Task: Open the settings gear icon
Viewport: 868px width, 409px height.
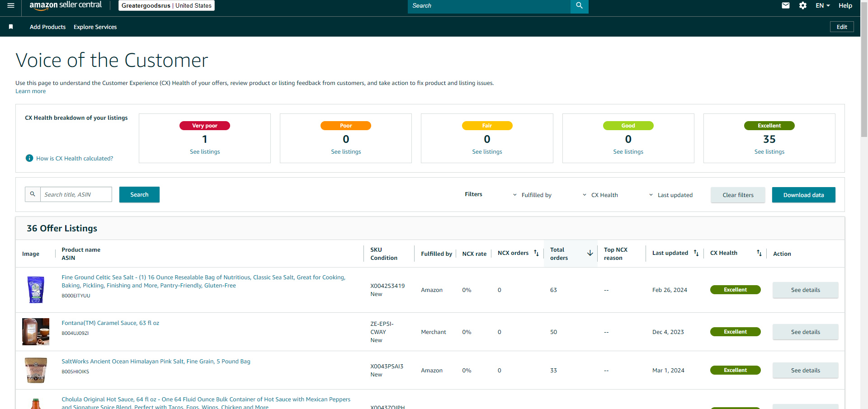Action: (803, 5)
